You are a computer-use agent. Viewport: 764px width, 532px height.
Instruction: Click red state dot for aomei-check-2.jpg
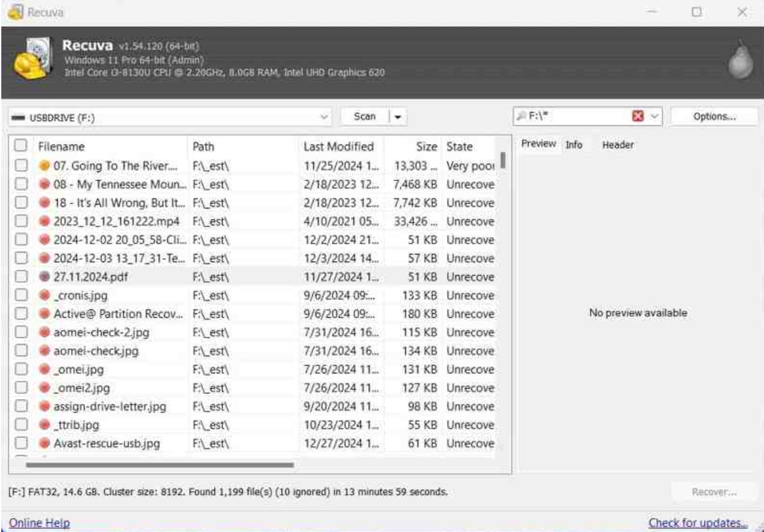pyautogui.click(x=44, y=332)
